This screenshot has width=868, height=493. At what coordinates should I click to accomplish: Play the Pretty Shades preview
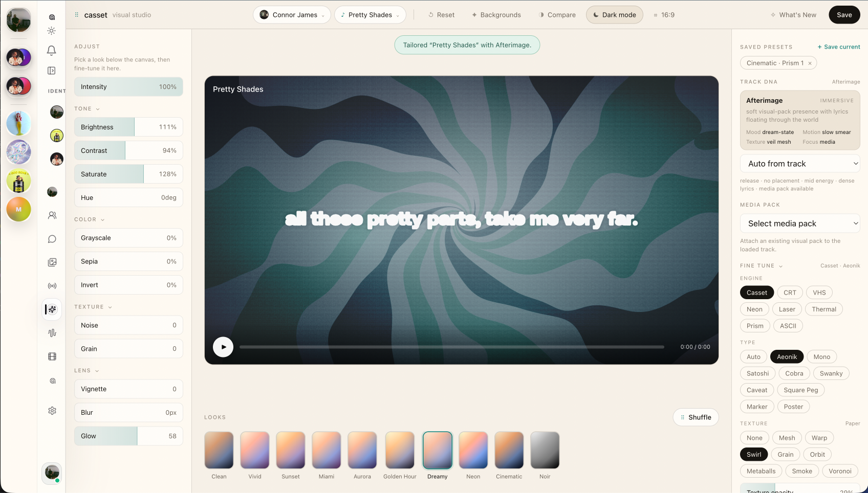coord(223,347)
